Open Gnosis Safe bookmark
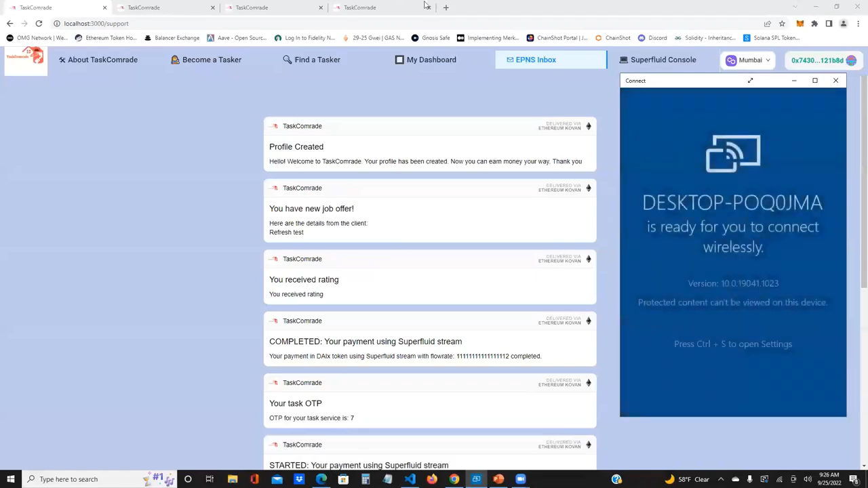 click(x=431, y=38)
